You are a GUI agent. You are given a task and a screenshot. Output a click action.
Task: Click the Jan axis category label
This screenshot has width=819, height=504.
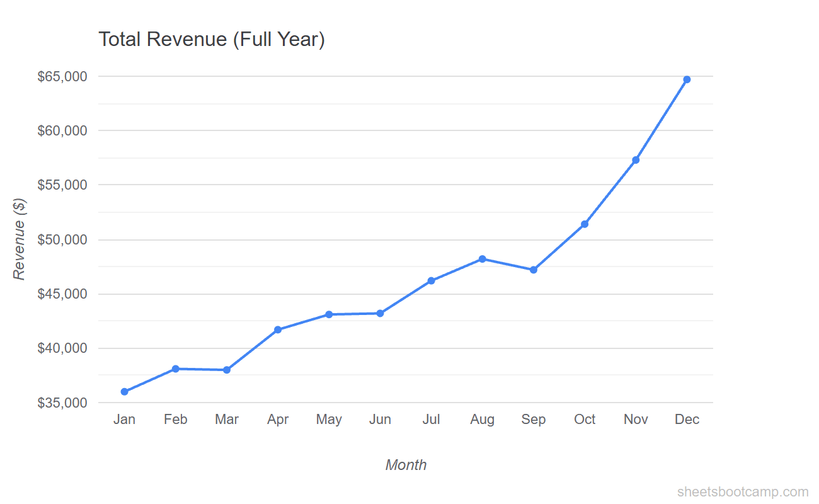[x=125, y=419]
